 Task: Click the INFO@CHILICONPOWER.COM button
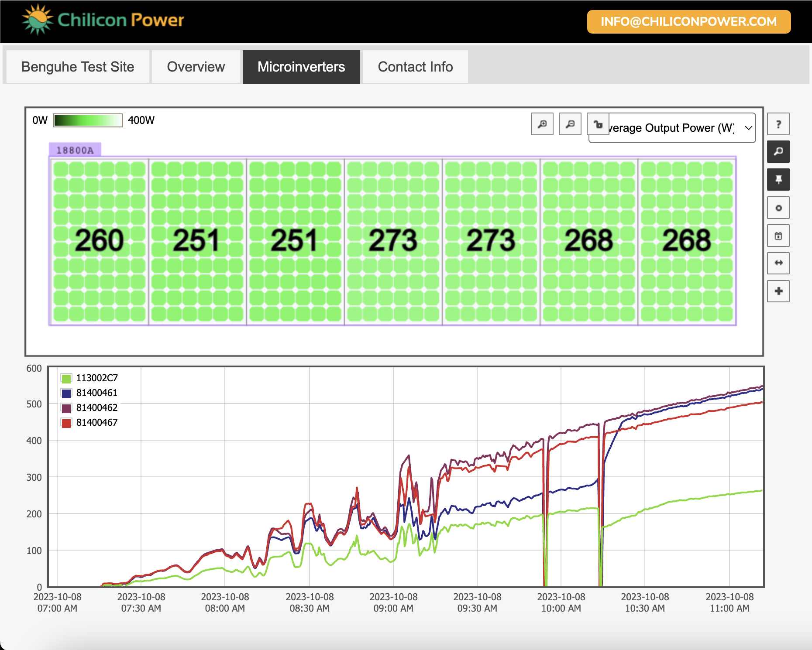tap(689, 22)
